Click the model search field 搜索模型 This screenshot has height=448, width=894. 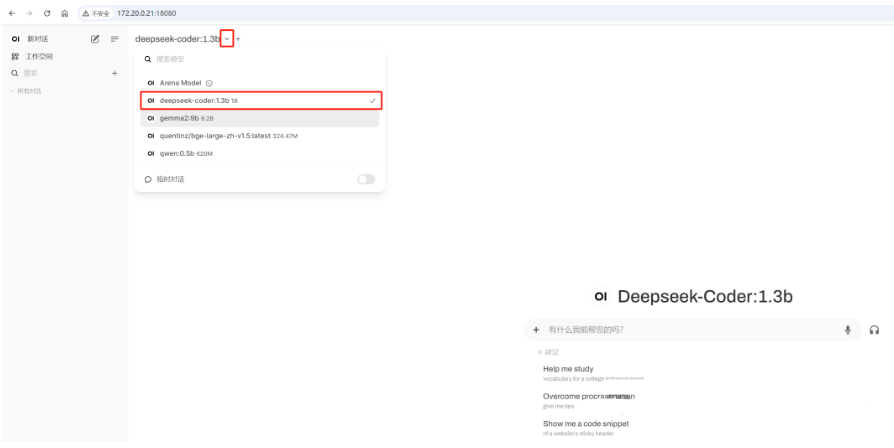(x=260, y=59)
